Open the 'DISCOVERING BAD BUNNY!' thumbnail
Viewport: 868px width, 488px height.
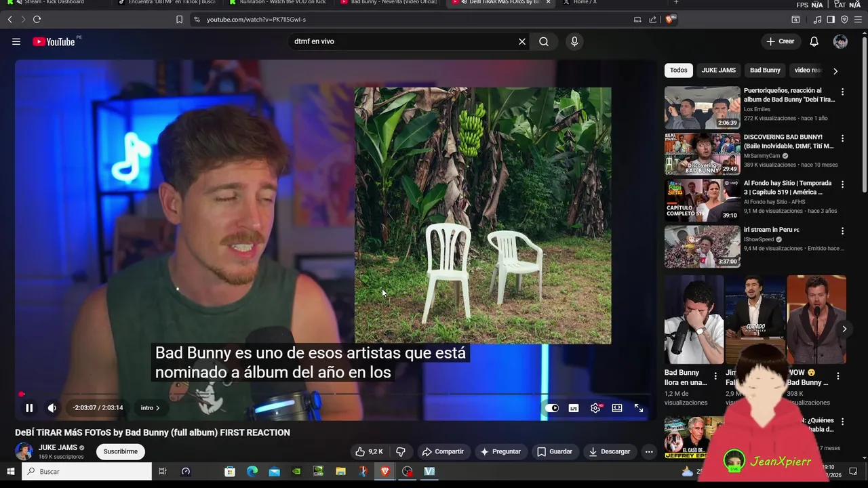(702, 154)
